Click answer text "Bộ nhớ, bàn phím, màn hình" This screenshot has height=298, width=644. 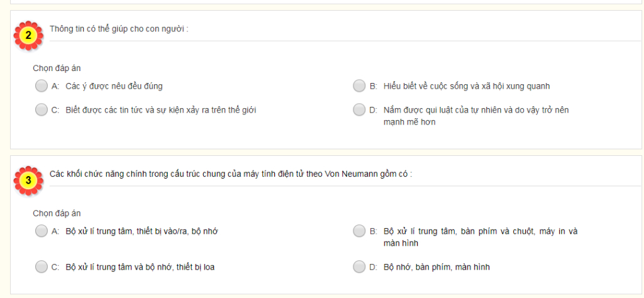pyautogui.click(x=436, y=267)
